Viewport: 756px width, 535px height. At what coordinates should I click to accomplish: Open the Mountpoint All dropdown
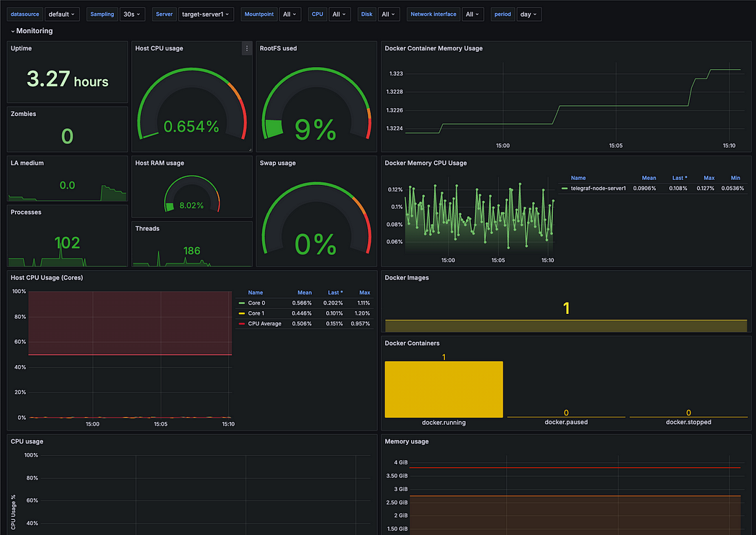tap(289, 14)
